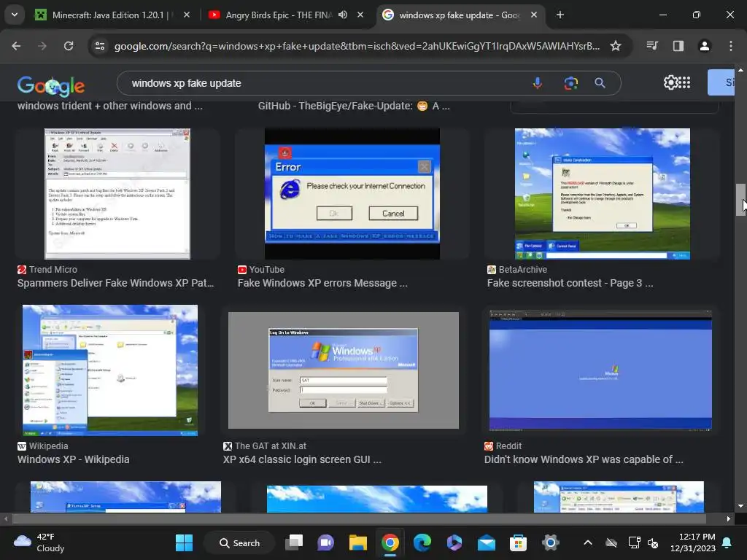The image size is (747, 560).
Task: Click the Google Chrome taskbar icon
Action: pos(390,542)
